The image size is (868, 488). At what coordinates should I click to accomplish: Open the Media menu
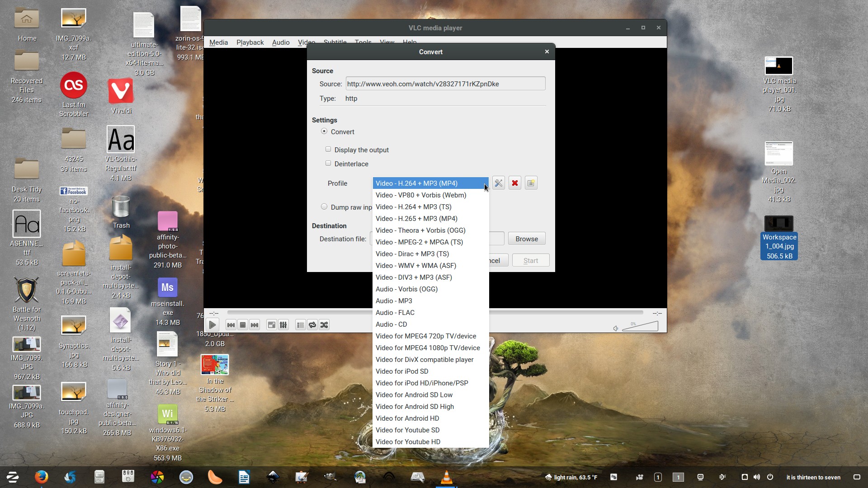pyautogui.click(x=218, y=42)
